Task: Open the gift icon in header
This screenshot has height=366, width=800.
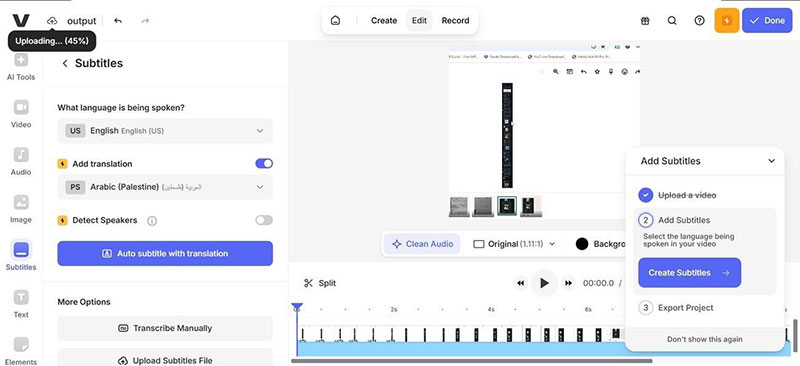Action: click(645, 20)
